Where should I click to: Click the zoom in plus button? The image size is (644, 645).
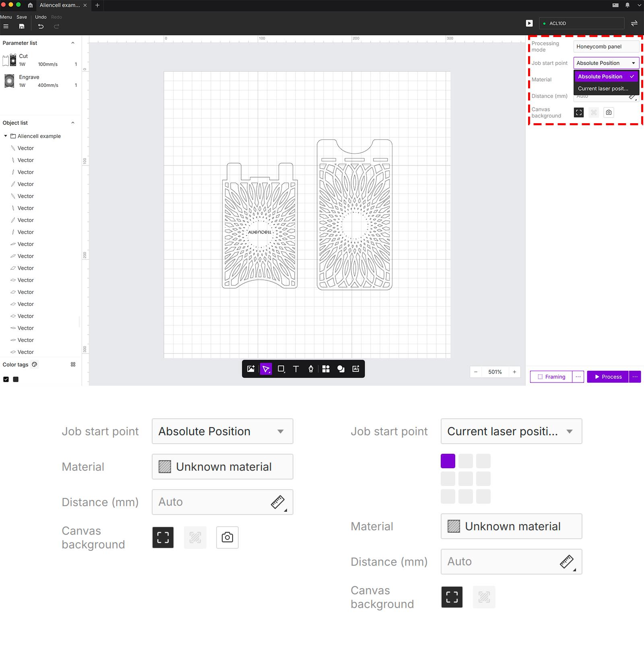tap(514, 372)
